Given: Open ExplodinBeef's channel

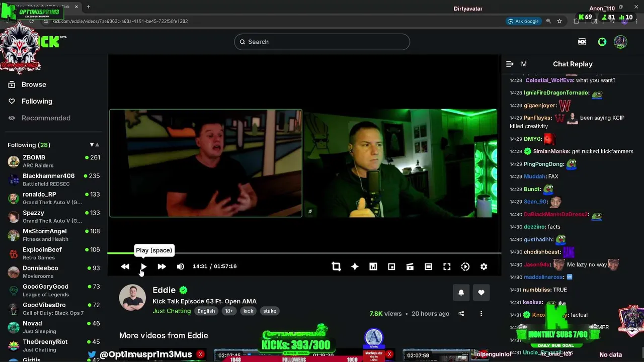Looking at the screenshot, I should 54,253.
